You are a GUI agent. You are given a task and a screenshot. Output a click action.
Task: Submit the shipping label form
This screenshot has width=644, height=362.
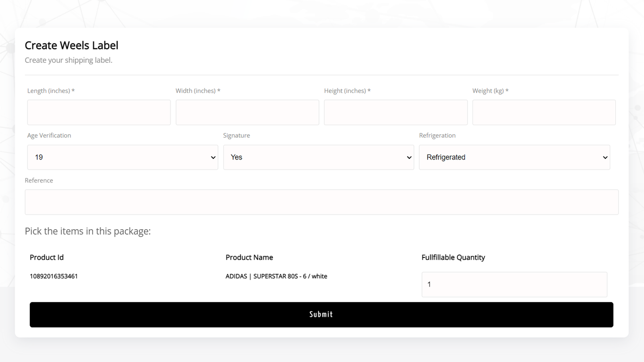coord(321,315)
